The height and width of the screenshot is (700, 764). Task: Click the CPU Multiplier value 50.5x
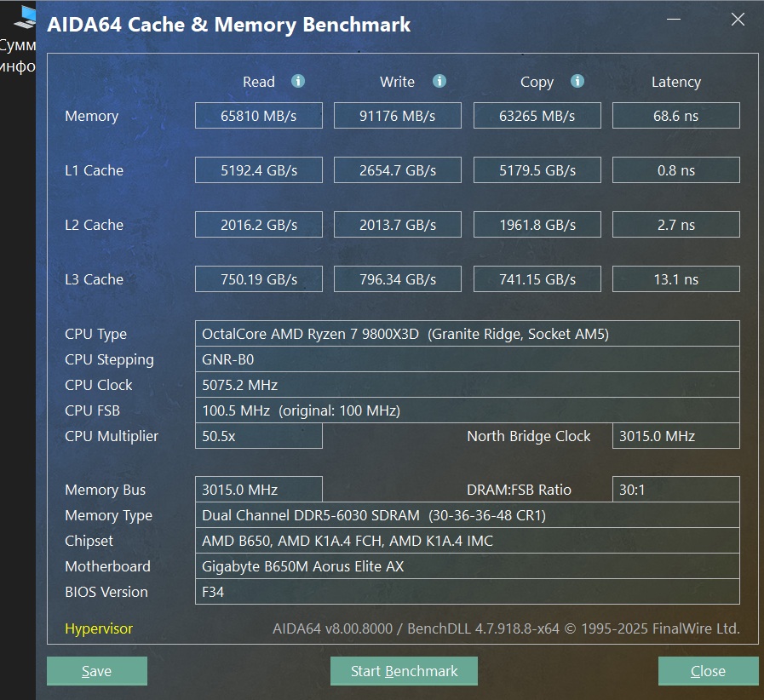(x=259, y=435)
